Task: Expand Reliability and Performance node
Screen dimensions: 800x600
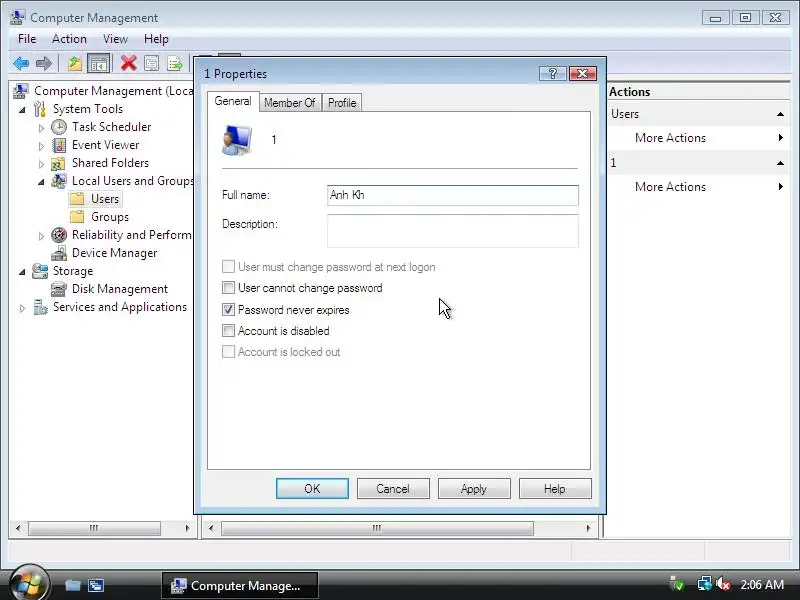Action: coord(41,236)
